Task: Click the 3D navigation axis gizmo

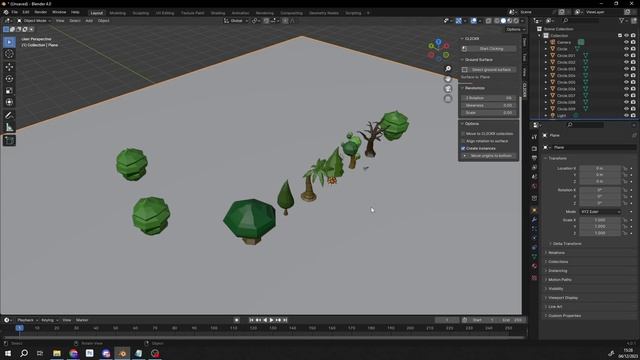Action: [438, 50]
